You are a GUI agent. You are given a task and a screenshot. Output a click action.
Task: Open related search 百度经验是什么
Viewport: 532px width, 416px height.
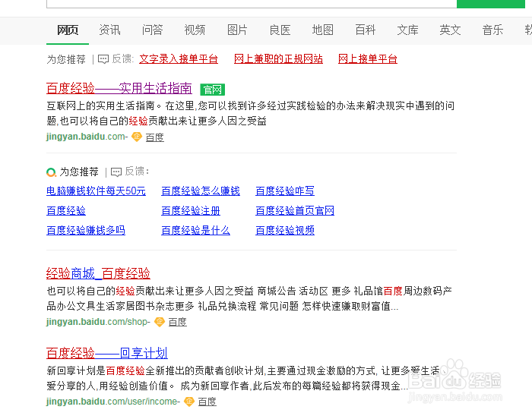coord(195,230)
